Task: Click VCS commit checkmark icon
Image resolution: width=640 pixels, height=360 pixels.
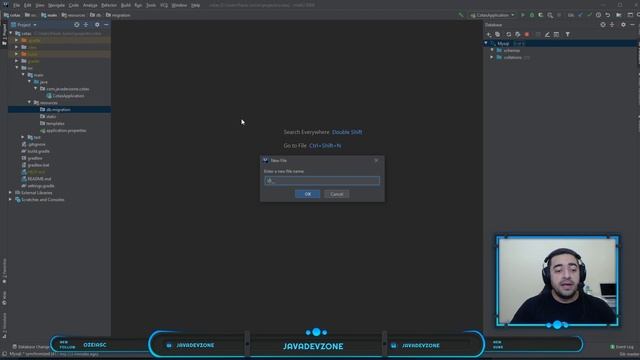Action: 589,15
